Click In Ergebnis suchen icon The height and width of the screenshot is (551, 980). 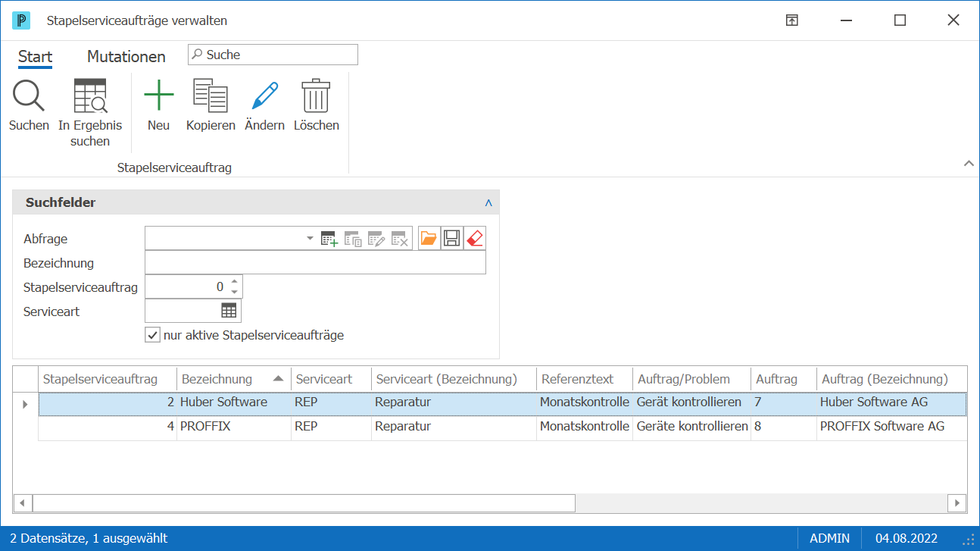[90, 96]
